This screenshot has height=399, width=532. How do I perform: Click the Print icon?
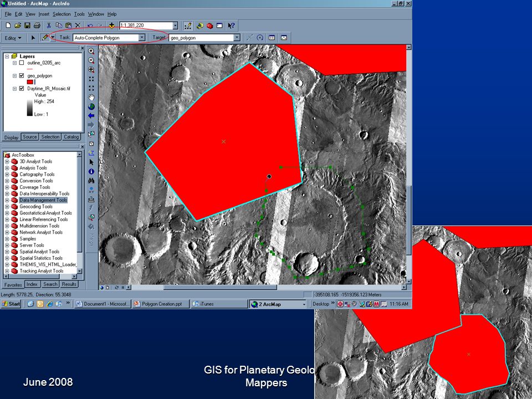(37, 25)
